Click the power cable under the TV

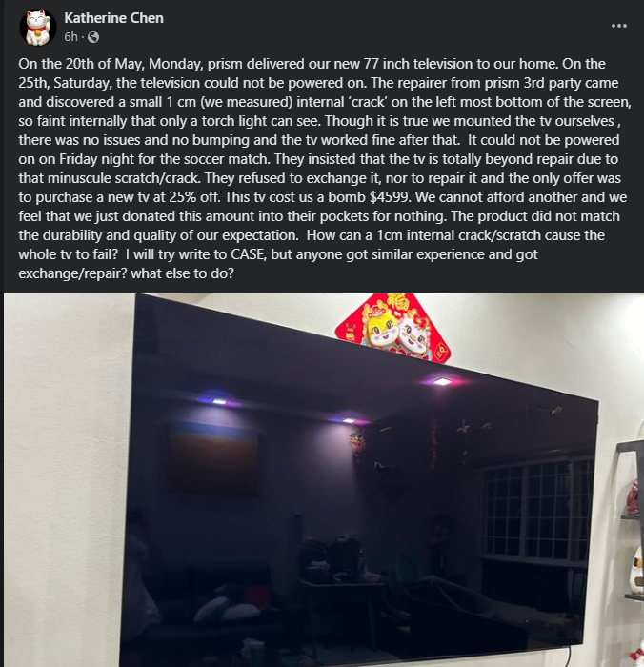click(x=568, y=656)
